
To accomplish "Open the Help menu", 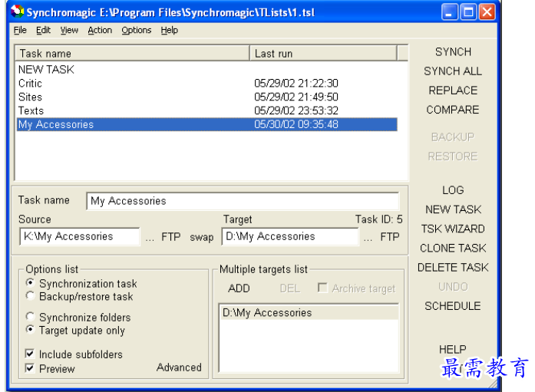I will click(x=170, y=31).
